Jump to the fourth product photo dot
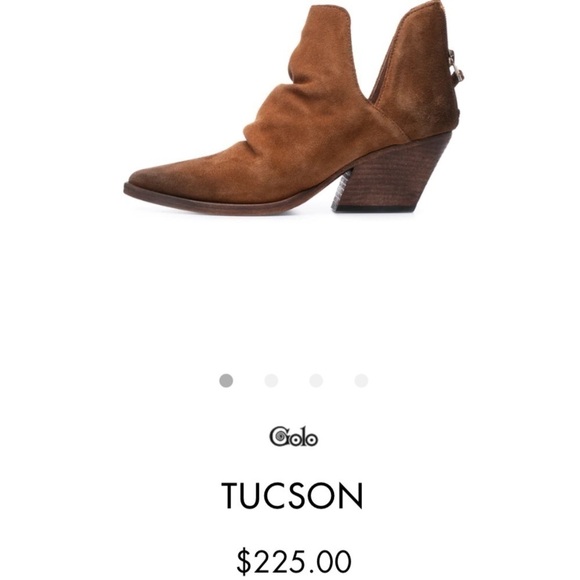 (x=361, y=380)
